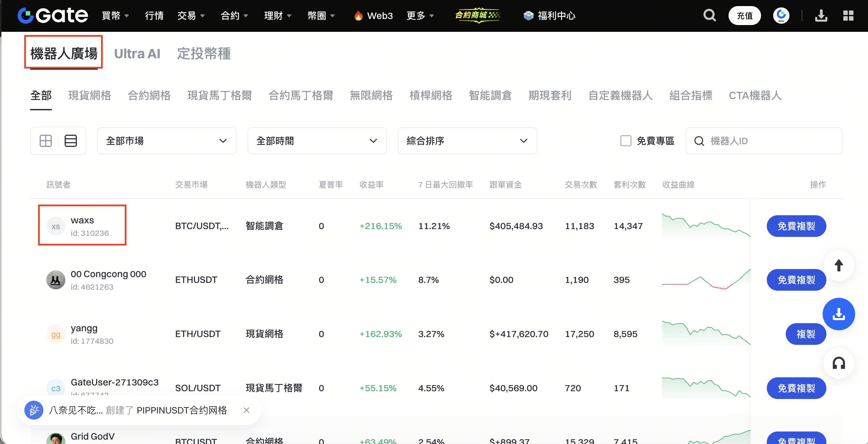The width and height of the screenshot is (868, 444).
Task: Click the scroll-to-top arrow button
Action: click(x=839, y=266)
